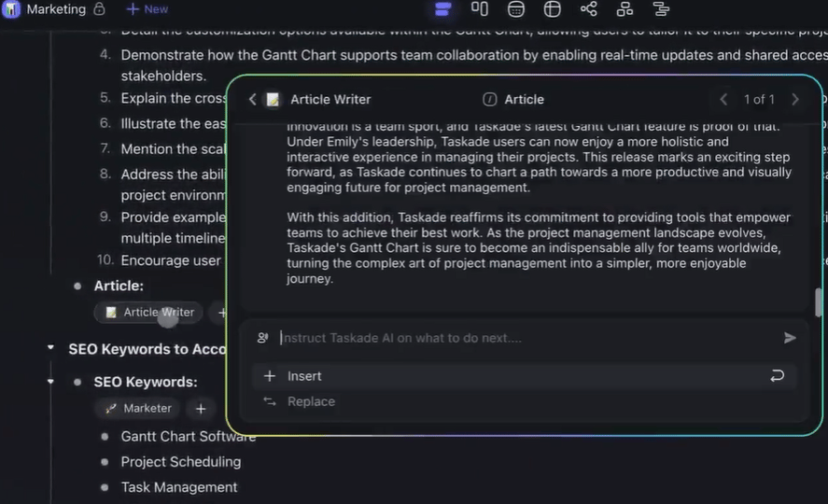This screenshot has height=504, width=828.
Task: Click list item 4 about team collaboration
Action: [x=474, y=65]
